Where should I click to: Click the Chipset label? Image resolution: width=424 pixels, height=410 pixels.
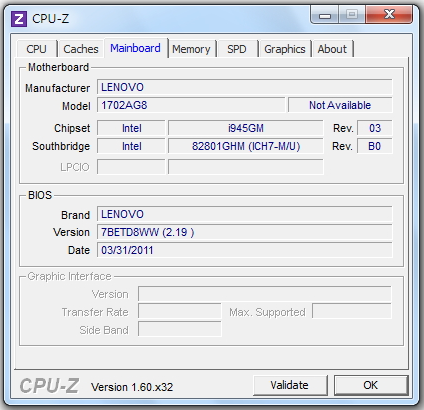tap(72, 128)
